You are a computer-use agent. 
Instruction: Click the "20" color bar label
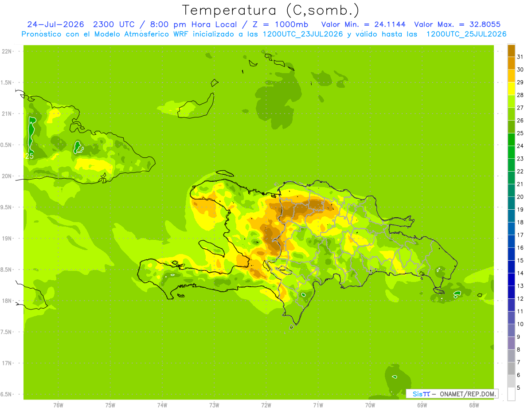(520, 197)
